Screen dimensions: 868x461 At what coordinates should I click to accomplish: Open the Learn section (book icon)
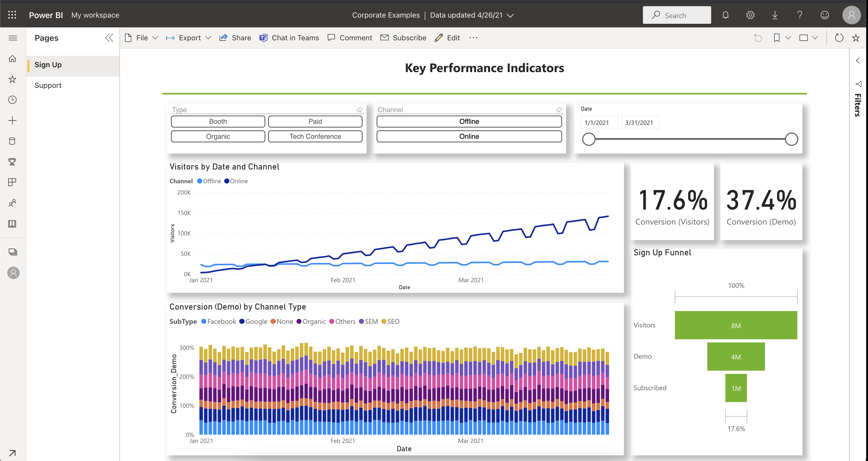(12, 224)
